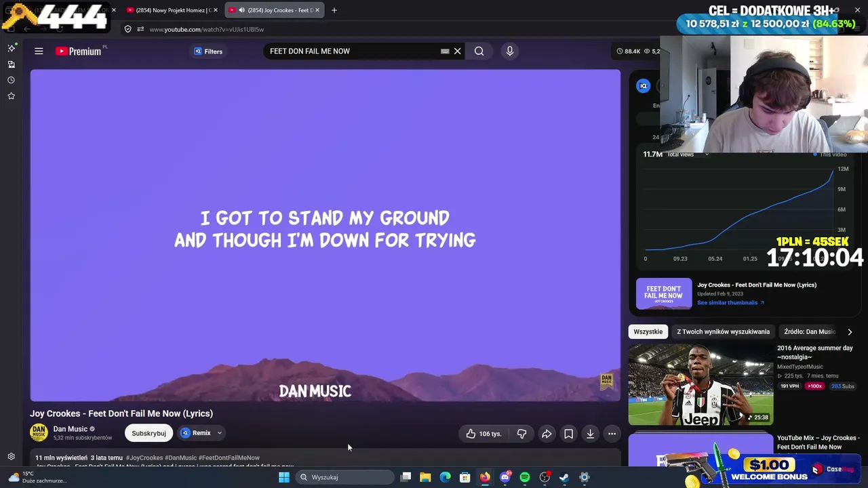Open Microsoft Store from the taskbar
This screenshot has width=868, height=488.
465,477
